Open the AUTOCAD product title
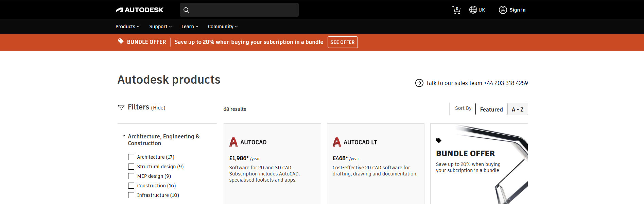 point(253,142)
